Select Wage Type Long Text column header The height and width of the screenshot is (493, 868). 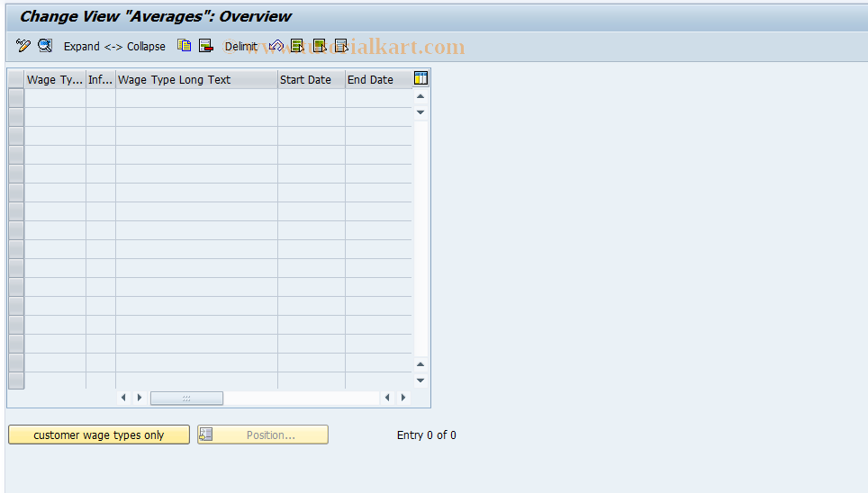pyautogui.click(x=196, y=80)
